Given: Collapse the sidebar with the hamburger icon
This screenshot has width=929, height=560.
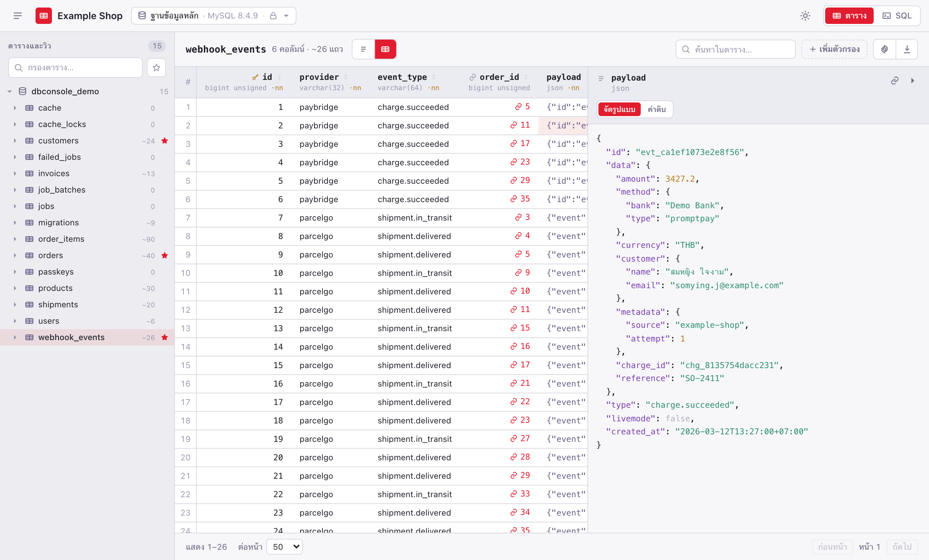Looking at the screenshot, I should 18,15.
